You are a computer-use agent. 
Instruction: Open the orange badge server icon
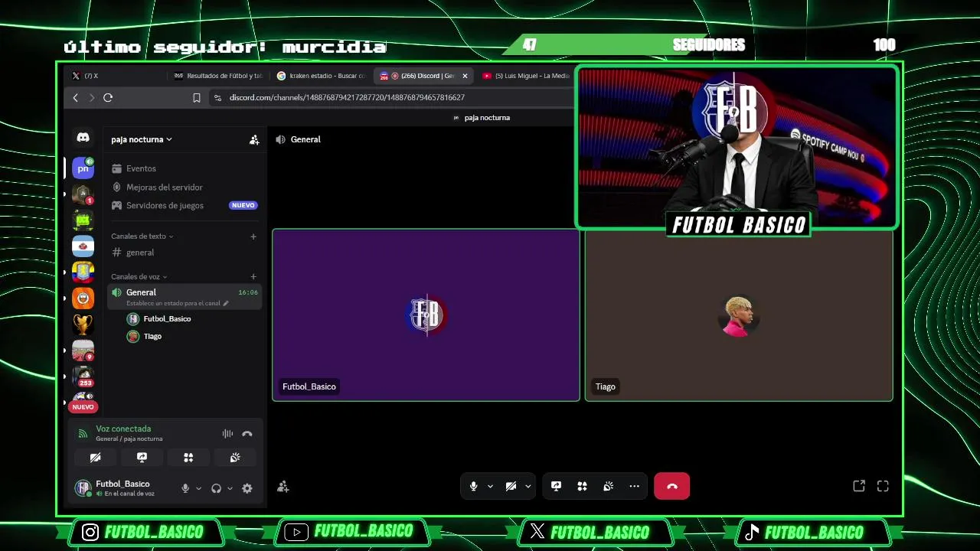click(x=83, y=298)
